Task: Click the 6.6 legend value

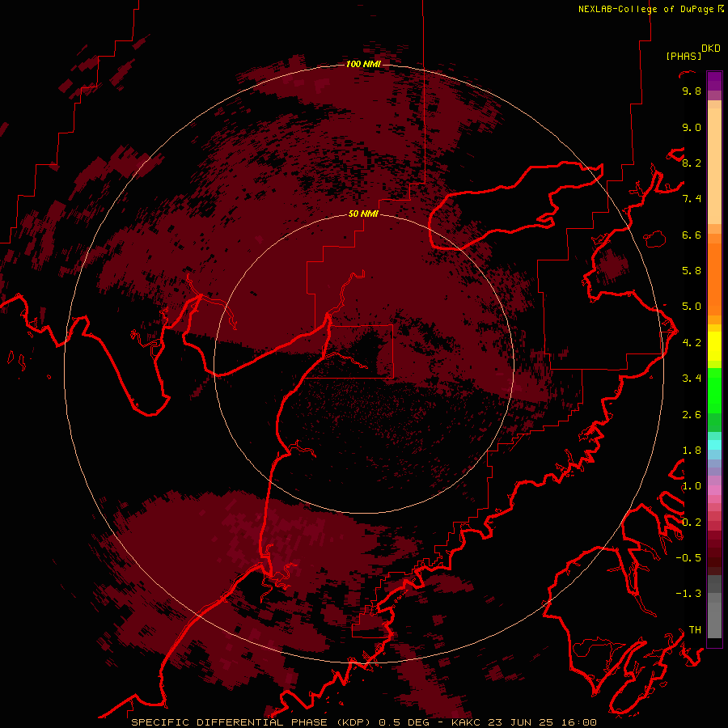Action: 692,235
